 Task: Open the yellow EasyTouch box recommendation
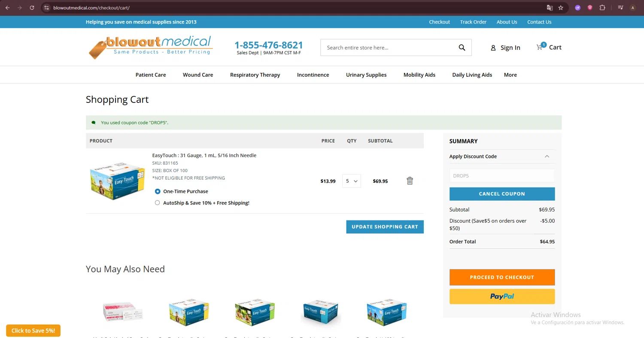[189, 312]
